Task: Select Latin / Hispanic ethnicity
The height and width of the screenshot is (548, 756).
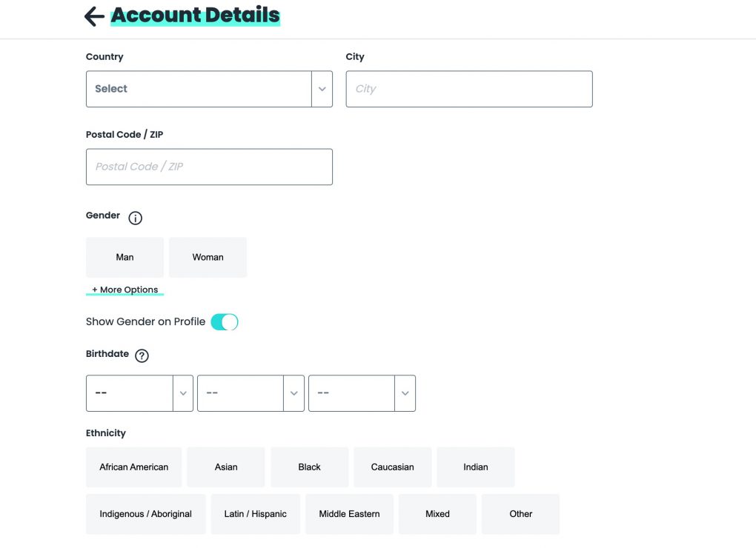Action: (x=256, y=514)
